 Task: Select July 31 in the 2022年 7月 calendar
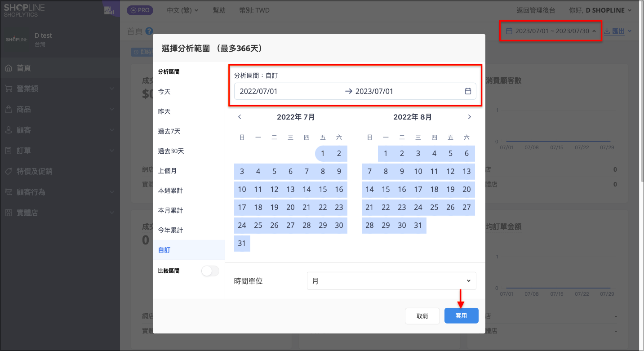[242, 243]
